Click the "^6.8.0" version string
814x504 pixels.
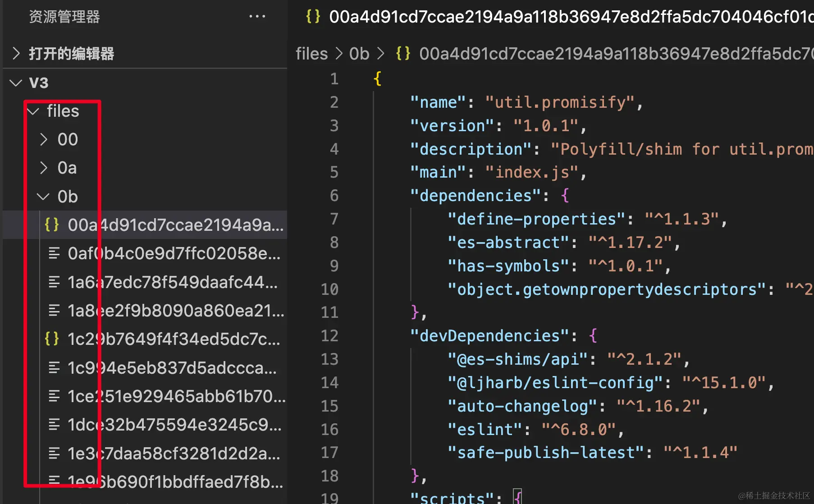[579, 430]
